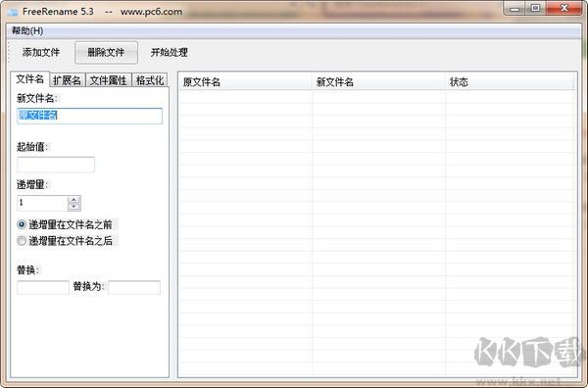This screenshot has width=588, height=388.
Task: Click the 替换 text field
Action: click(x=43, y=287)
